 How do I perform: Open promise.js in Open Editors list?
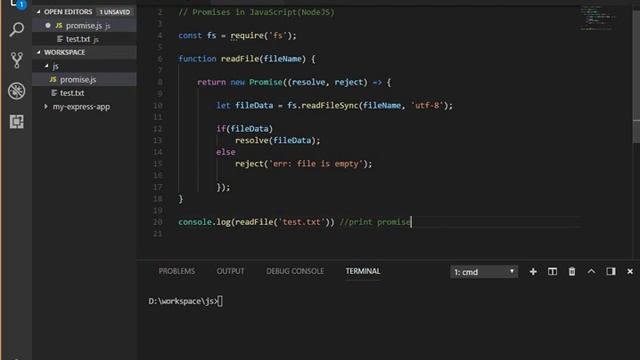tap(84, 25)
